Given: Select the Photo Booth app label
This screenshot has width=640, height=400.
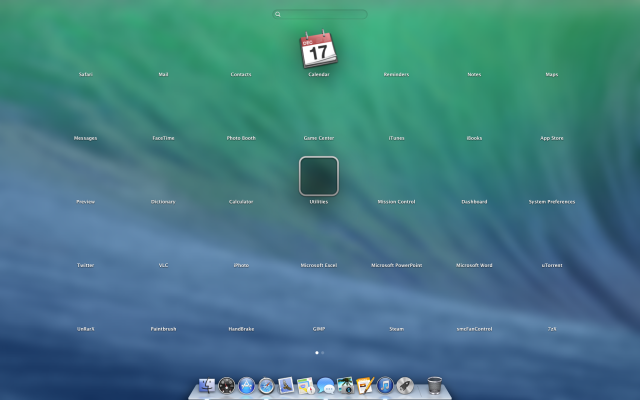Looking at the screenshot, I should [241, 138].
